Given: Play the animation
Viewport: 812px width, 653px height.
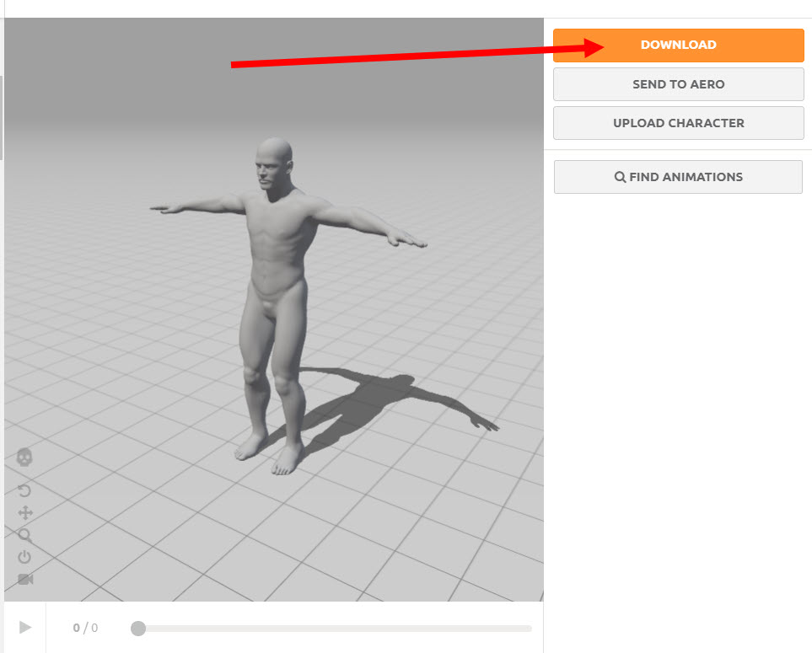Looking at the screenshot, I should tap(24, 628).
